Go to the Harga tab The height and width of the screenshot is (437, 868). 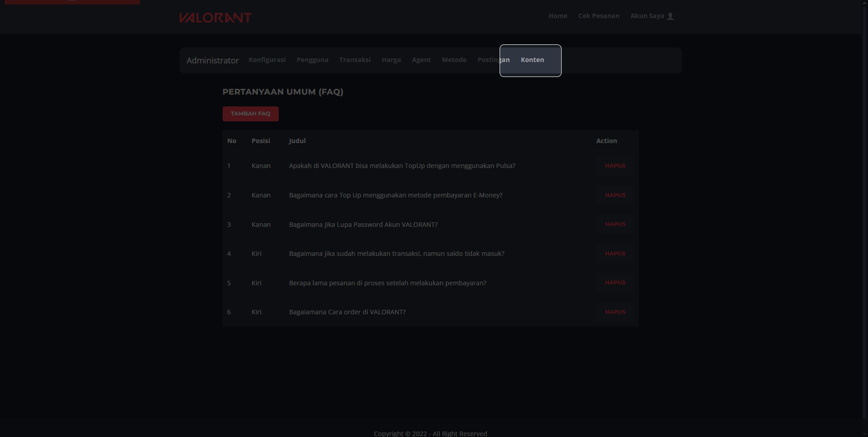tap(391, 60)
